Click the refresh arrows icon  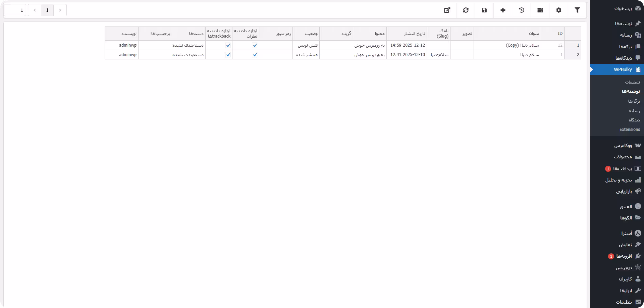pyautogui.click(x=466, y=10)
